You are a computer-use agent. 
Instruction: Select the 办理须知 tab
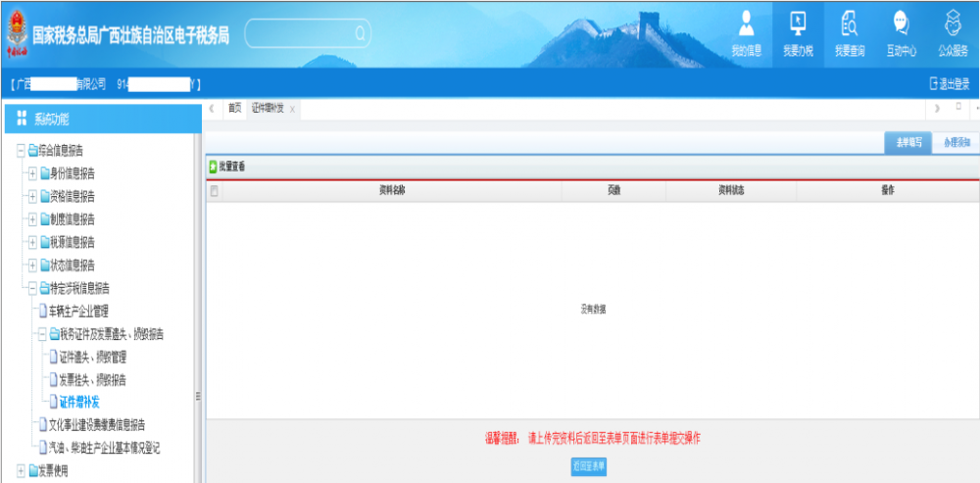[x=955, y=142]
